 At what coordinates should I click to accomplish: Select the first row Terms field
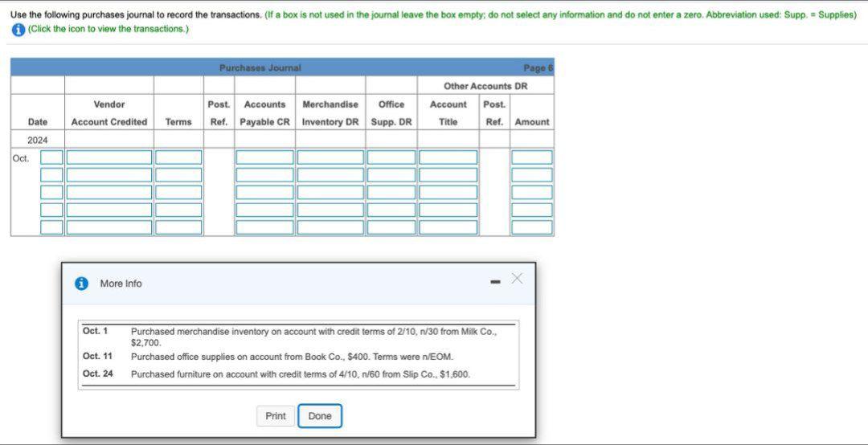click(x=178, y=157)
